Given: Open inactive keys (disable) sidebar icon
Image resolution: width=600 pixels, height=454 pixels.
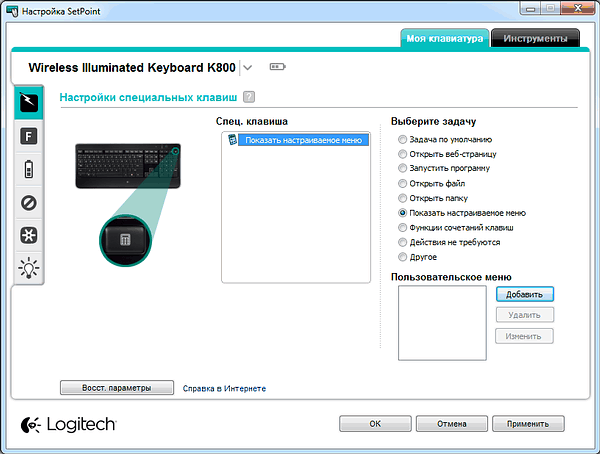Looking at the screenshot, I should click(x=29, y=203).
